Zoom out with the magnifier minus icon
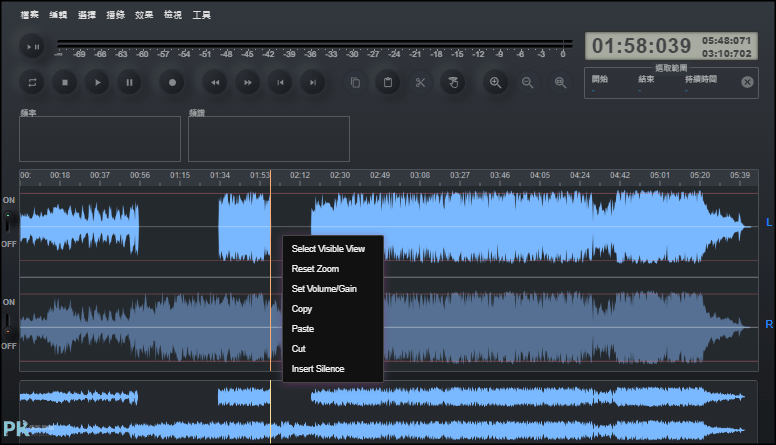This screenshot has height=445, width=776. tap(528, 83)
